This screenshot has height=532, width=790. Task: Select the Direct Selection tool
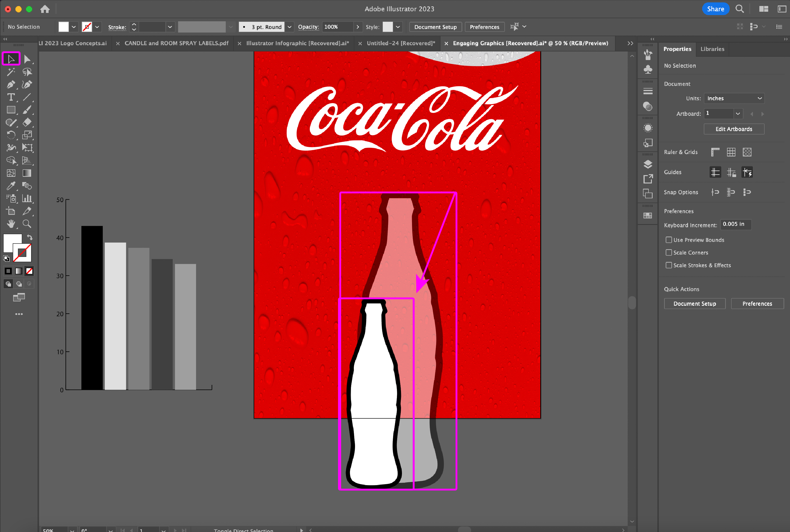[x=27, y=59]
